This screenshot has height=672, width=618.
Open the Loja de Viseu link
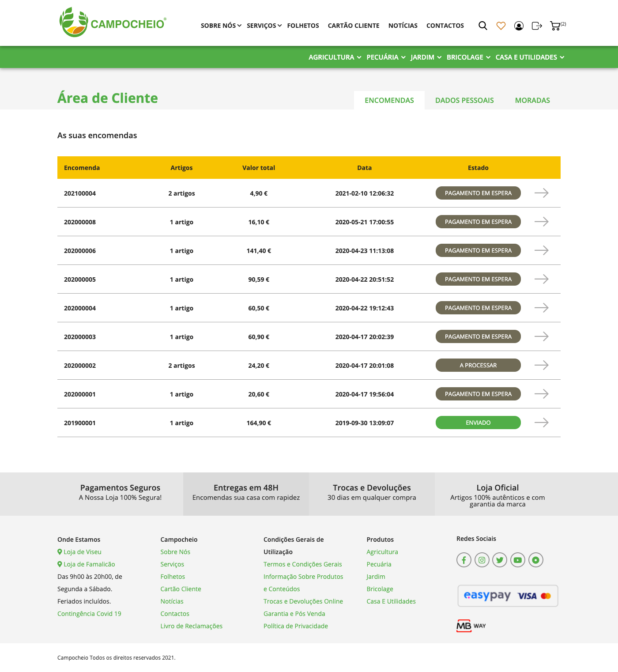click(82, 551)
